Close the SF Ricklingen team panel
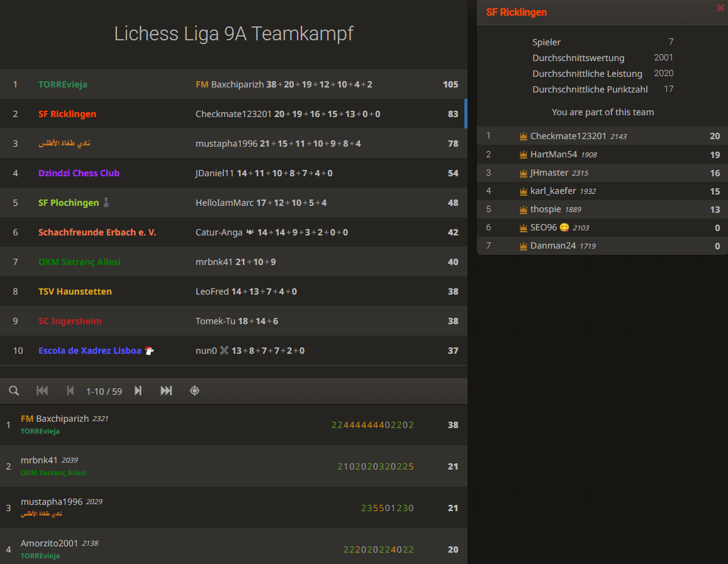728x564 pixels. pos(720,8)
